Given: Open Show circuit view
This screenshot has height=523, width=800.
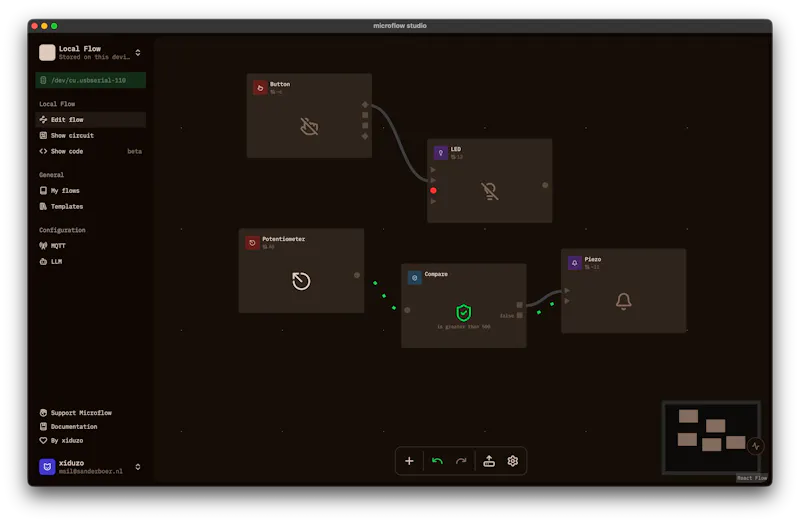Looking at the screenshot, I should point(90,135).
